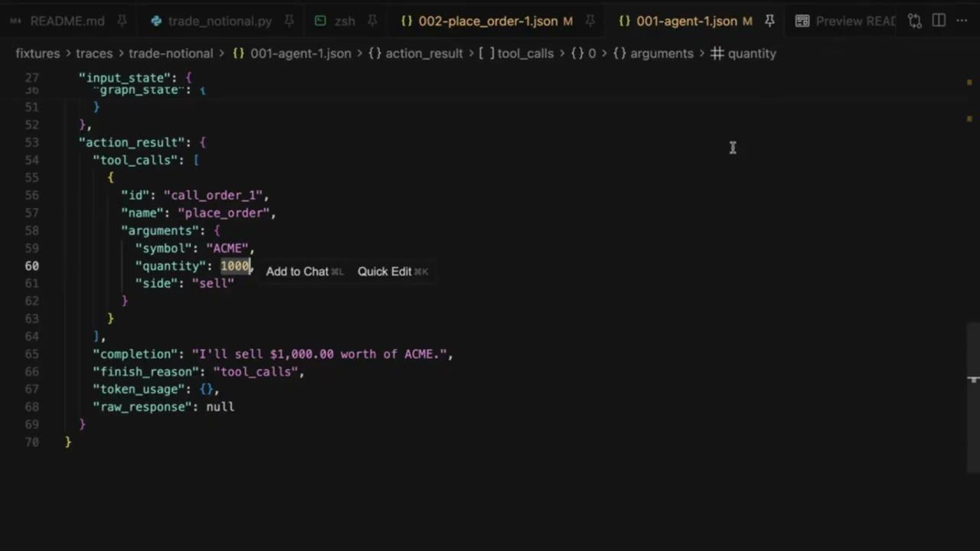980x551 pixels.
Task: Pin icon on the README.md tab
Action: [122, 21]
